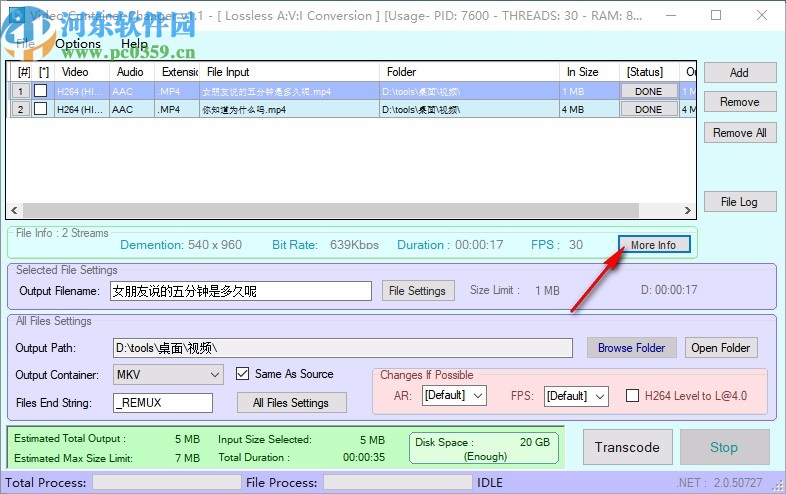Tick the checkbox in row 1

click(x=41, y=91)
